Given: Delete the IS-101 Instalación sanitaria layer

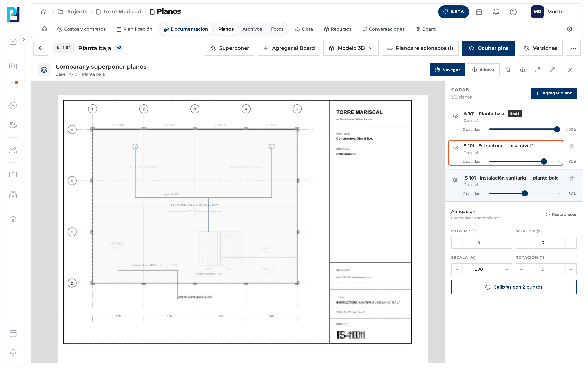Looking at the screenshot, I should point(572,179).
